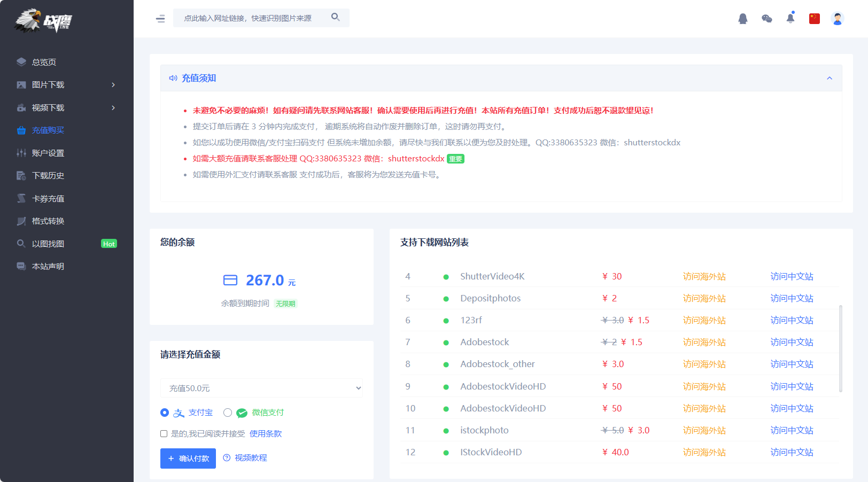
Task: Select the 微信支付 radio button
Action: (228, 413)
